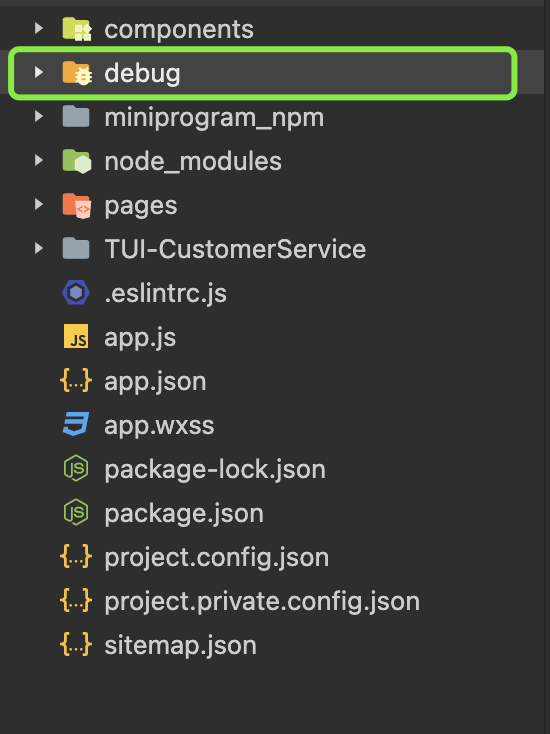Click the pages folder code icon

77,206
